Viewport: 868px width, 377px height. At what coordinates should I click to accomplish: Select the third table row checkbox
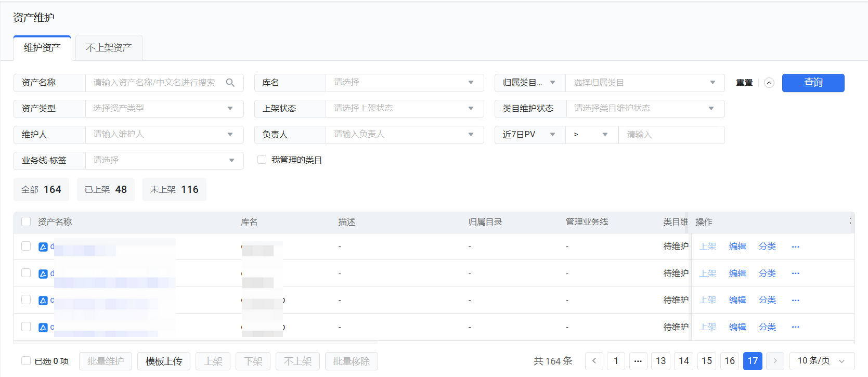tap(26, 300)
